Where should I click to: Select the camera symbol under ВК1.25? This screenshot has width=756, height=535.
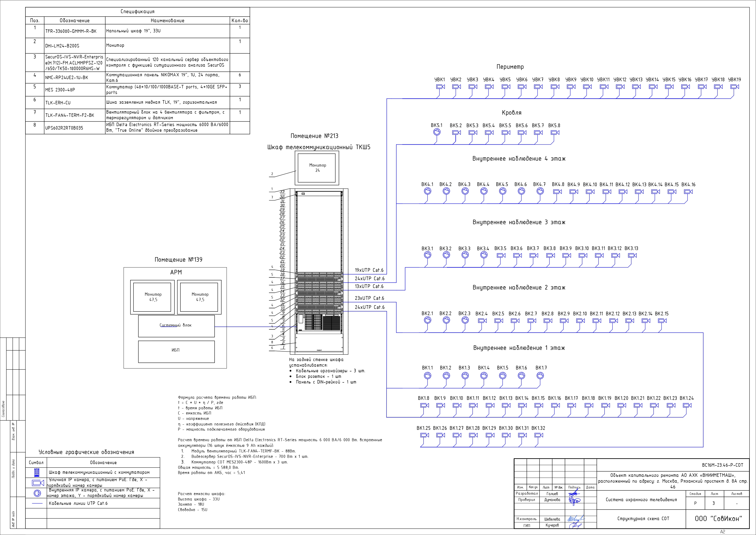[x=424, y=435]
